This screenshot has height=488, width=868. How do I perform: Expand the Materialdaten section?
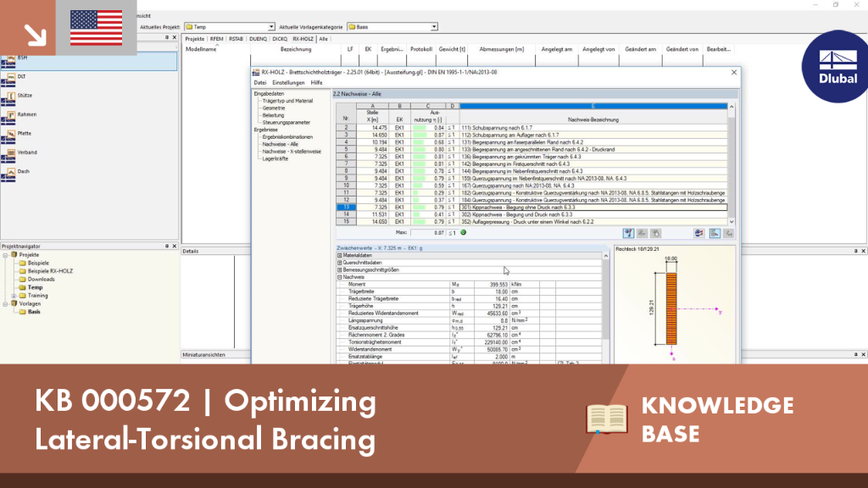[x=340, y=256]
